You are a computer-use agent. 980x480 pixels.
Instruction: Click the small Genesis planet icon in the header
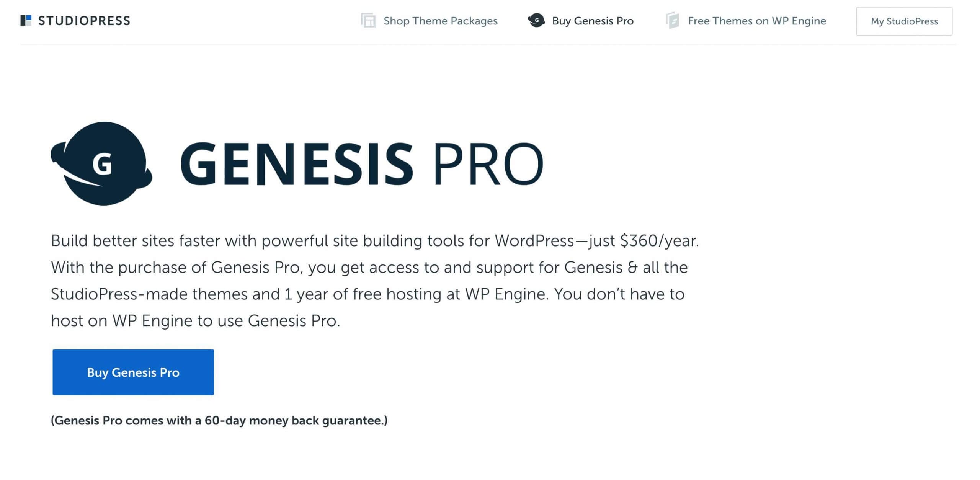point(536,20)
